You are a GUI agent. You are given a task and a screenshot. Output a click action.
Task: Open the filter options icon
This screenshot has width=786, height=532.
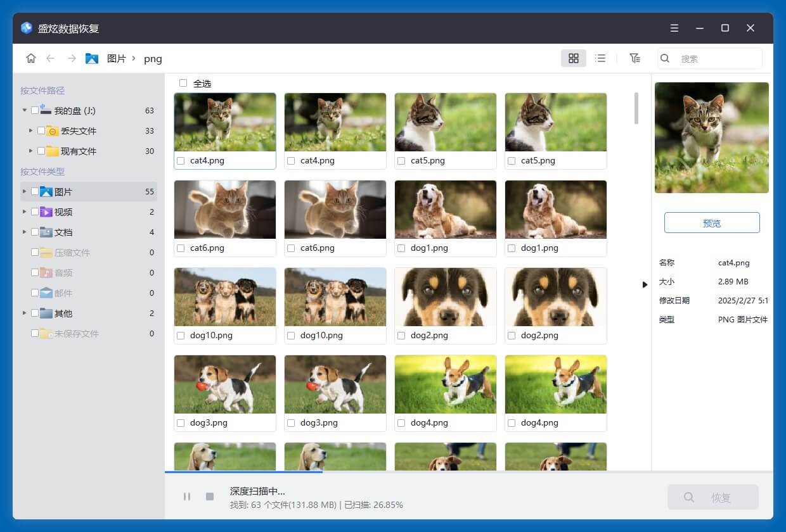635,58
